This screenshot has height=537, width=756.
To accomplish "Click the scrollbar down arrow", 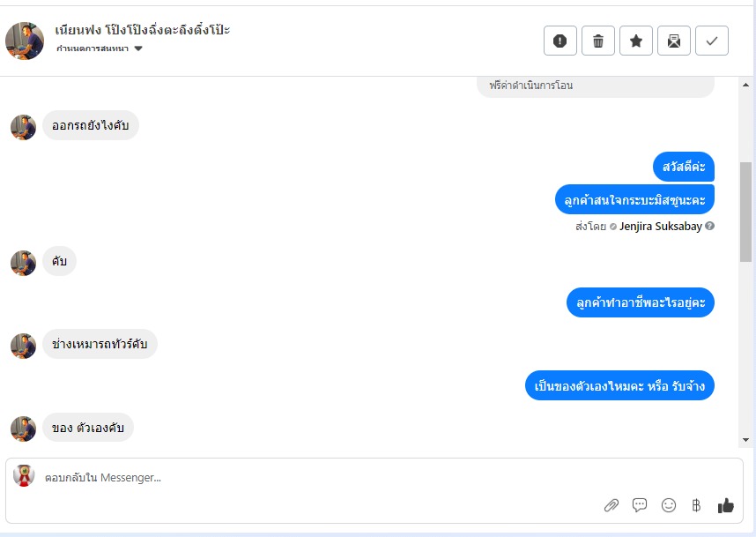I will coord(746,440).
